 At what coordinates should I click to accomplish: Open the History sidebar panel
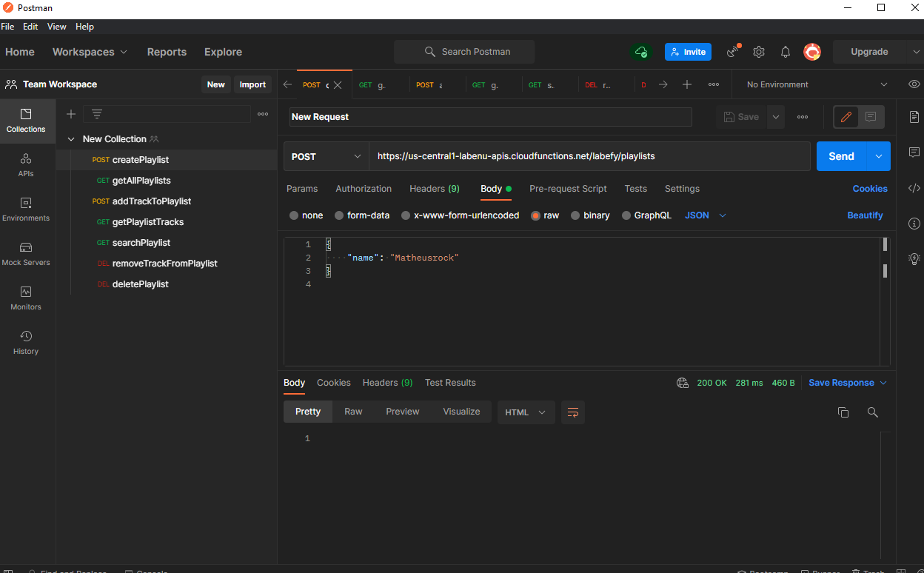26,343
